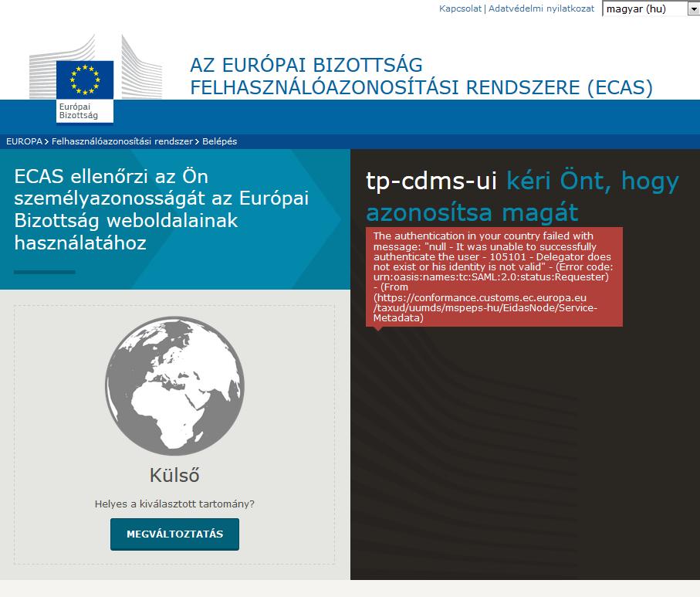Image resolution: width=700 pixels, height=597 pixels.
Task: Select the Belépés breadcrumb
Action: 220,141
